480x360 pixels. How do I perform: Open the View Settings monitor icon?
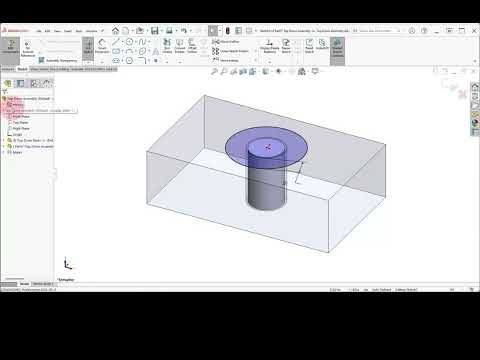315,71
